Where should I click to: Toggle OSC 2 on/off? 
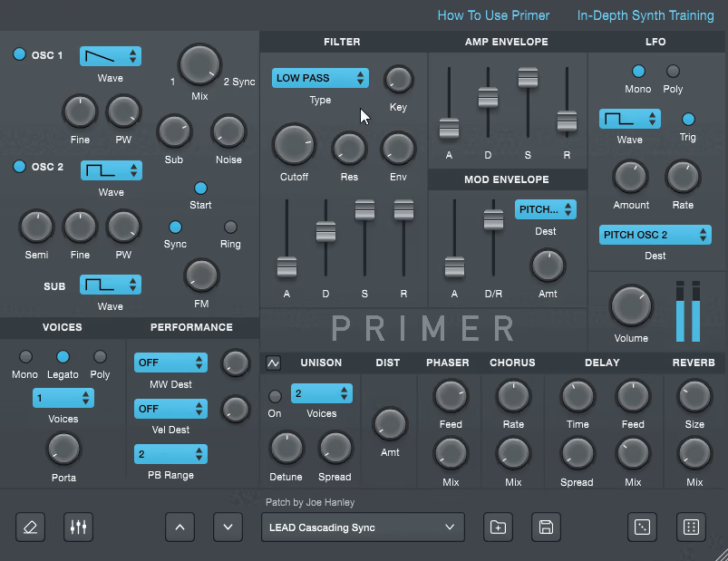(20, 166)
